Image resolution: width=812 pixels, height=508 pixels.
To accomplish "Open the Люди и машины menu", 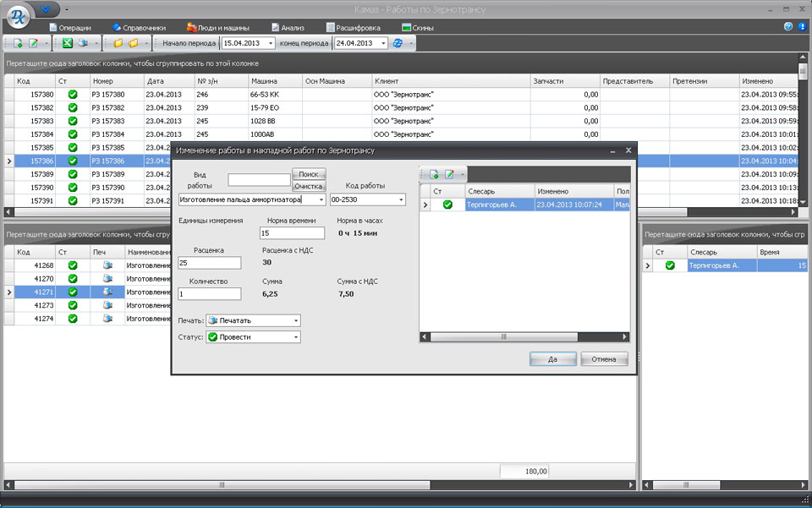I will tap(218, 28).
